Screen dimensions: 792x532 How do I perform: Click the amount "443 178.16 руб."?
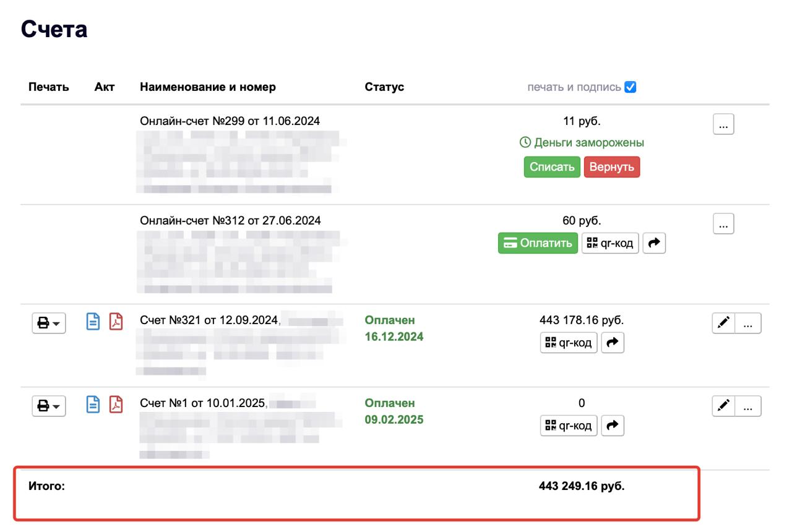582,320
